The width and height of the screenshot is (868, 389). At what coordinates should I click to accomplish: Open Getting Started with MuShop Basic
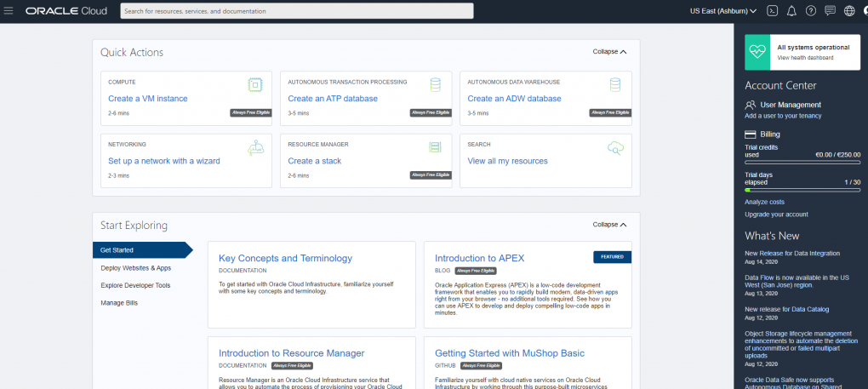click(509, 353)
